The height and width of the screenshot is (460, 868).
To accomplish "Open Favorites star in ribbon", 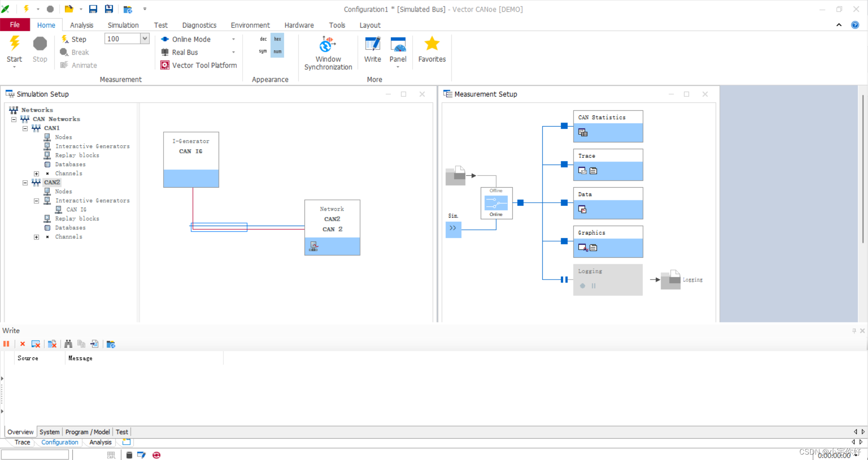I will (432, 49).
